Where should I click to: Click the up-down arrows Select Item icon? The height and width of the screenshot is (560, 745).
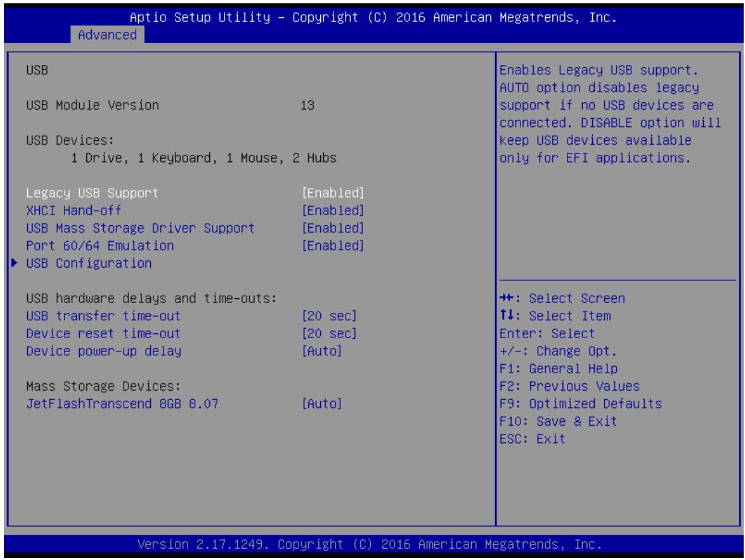point(506,315)
